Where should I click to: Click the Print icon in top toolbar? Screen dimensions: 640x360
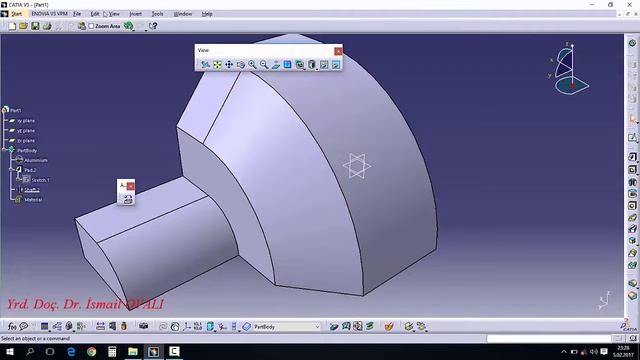(x=47, y=26)
